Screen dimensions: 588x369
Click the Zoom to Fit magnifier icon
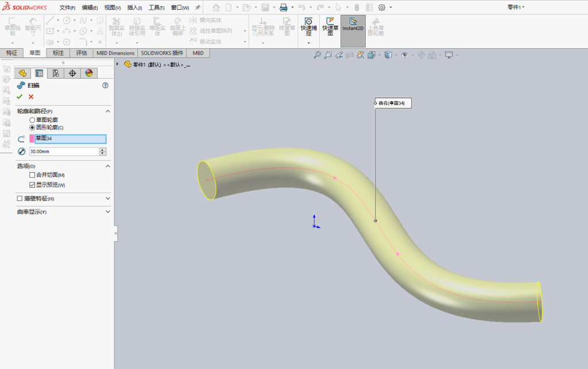tap(317, 55)
